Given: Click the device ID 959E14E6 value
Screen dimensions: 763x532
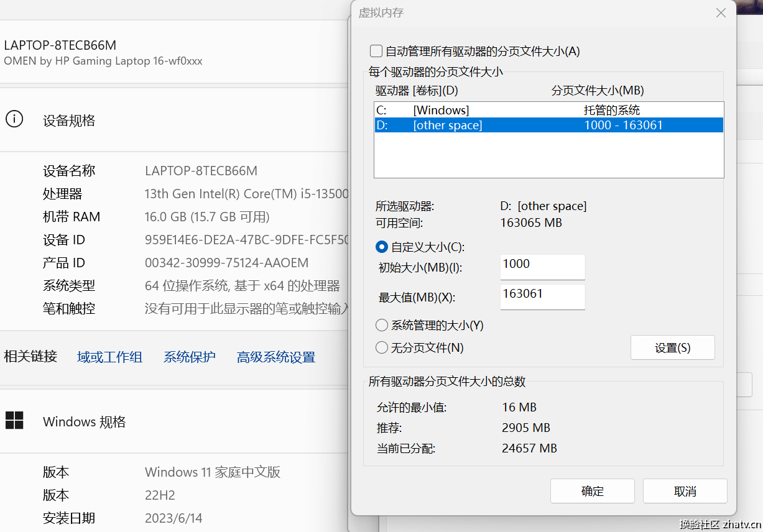Looking at the screenshot, I should (246, 240).
